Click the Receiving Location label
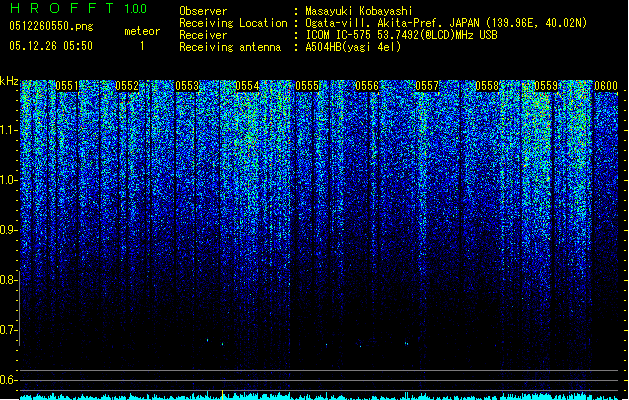This screenshot has height=400, width=629. [233, 23]
